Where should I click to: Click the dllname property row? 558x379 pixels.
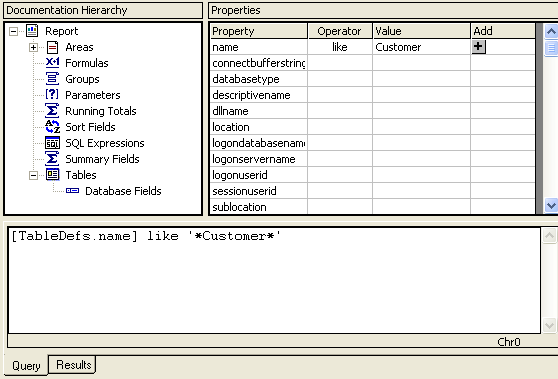tap(373, 111)
